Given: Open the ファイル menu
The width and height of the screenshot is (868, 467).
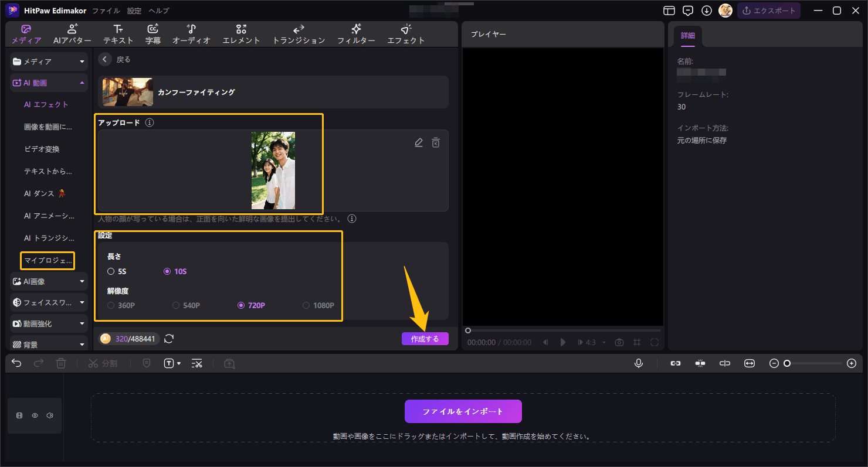Looking at the screenshot, I should pyautogui.click(x=106, y=10).
